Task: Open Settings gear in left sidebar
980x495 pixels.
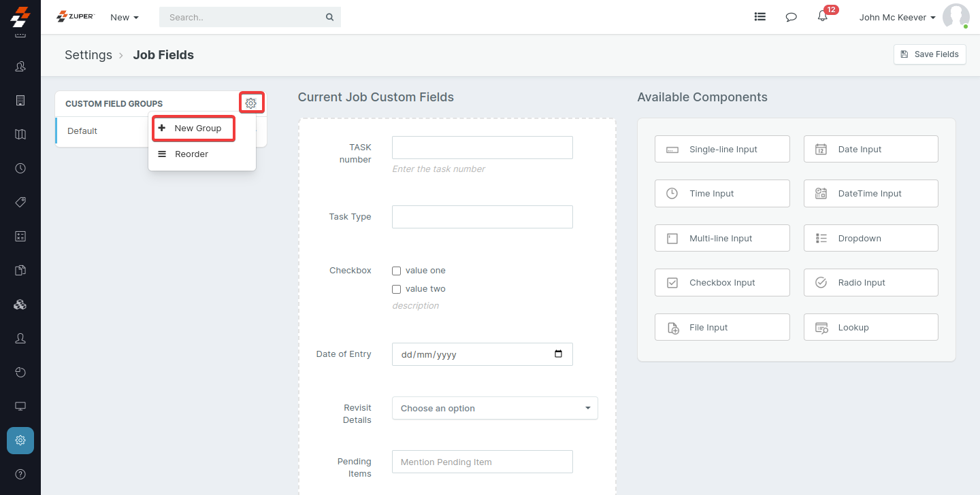Action: click(20, 440)
